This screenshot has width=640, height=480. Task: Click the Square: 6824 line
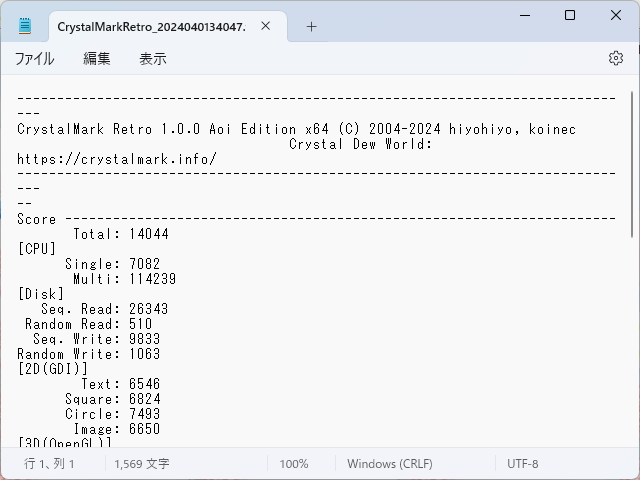[x=113, y=399]
